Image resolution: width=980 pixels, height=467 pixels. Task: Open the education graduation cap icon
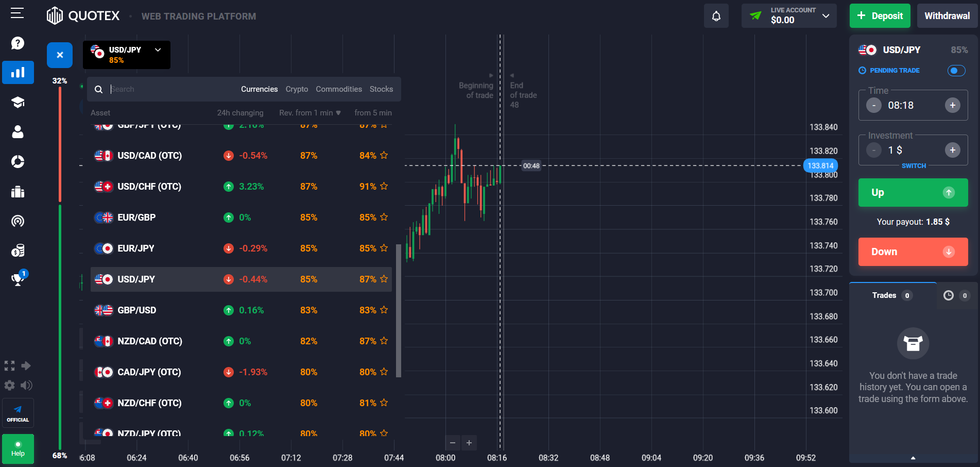[18, 102]
